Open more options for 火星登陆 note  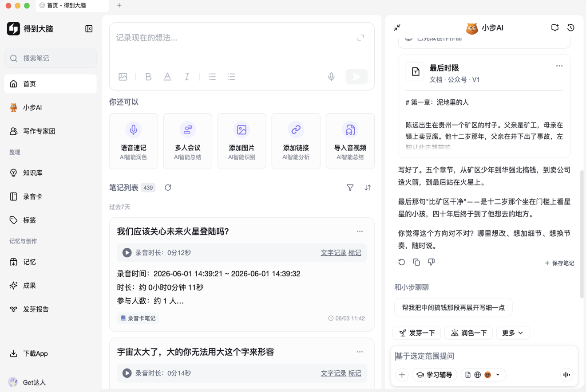(360, 231)
